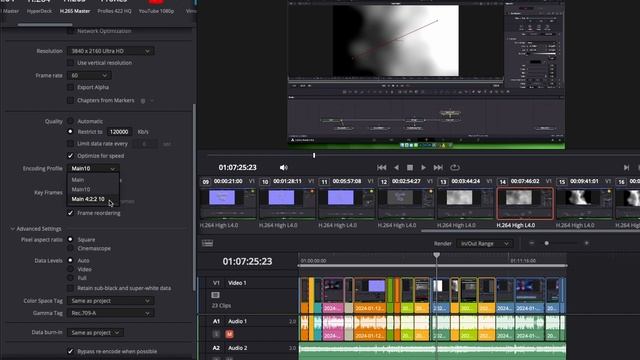Screen dimensions: 640x360
Task: Zoom in timeline plus icon
Action: (587, 243)
